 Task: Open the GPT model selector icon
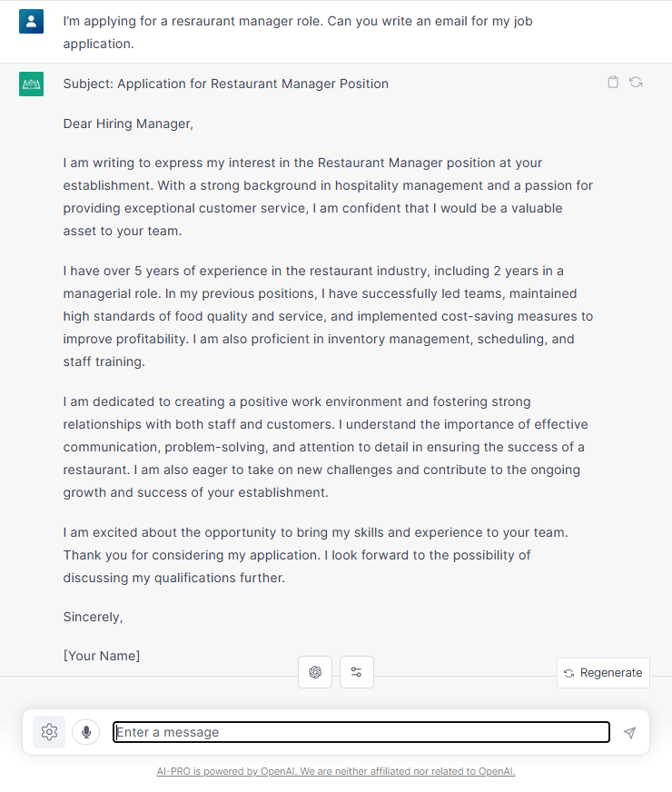(x=315, y=671)
